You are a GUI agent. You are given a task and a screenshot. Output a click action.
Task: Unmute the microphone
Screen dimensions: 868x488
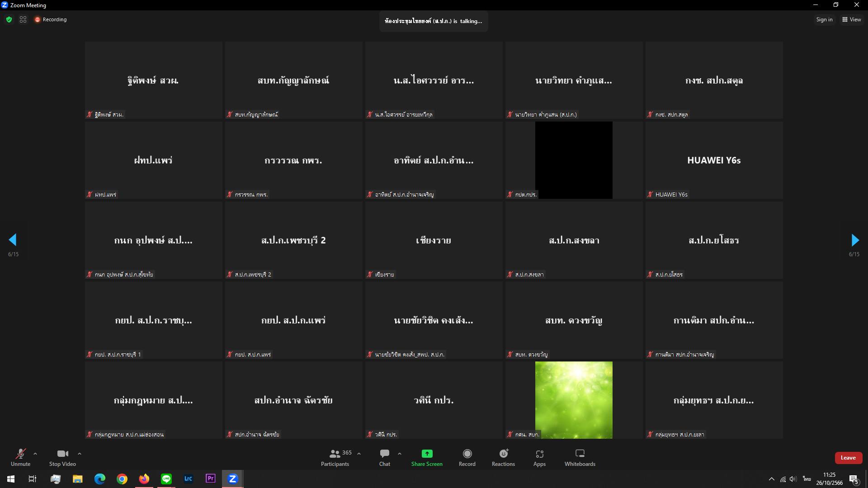21,457
